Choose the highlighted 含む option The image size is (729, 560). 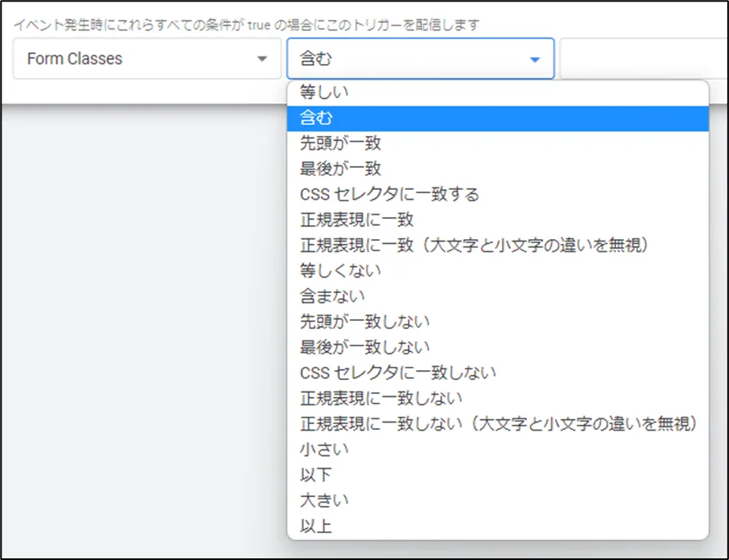tap(317, 119)
